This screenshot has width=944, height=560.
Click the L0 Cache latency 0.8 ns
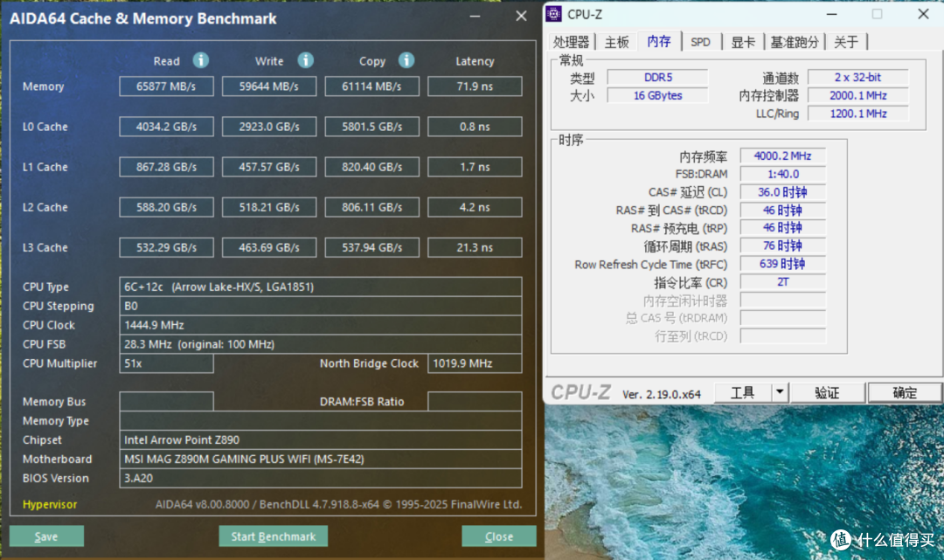475,127
